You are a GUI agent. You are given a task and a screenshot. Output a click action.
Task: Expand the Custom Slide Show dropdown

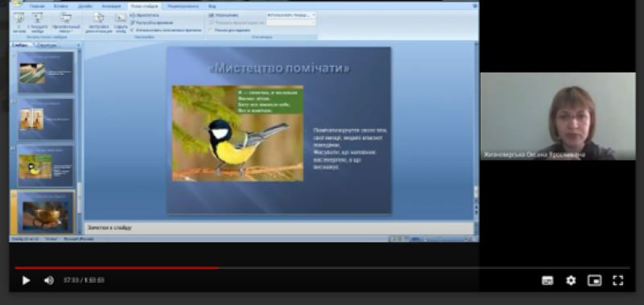tap(66, 22)
